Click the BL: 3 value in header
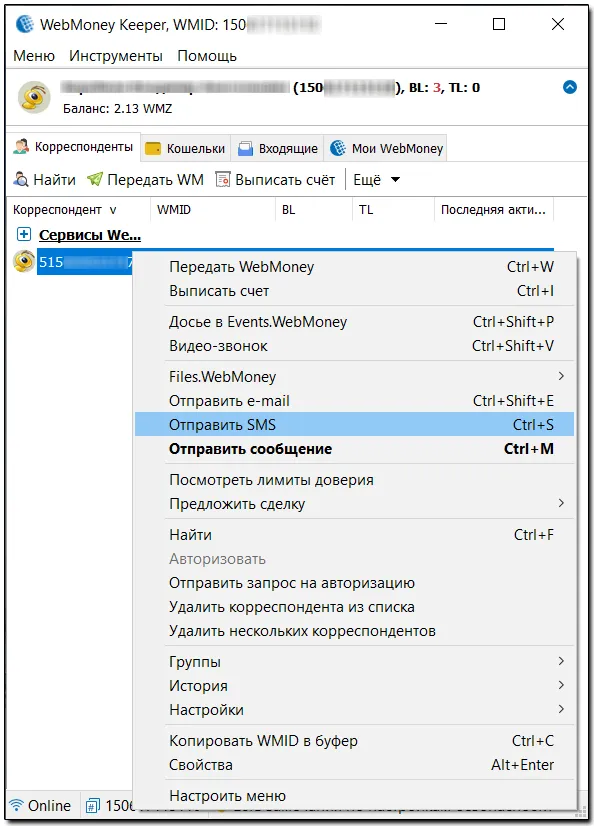Image resolution: width=594 pixels, height=826 pixels. [x=424, y=87]
